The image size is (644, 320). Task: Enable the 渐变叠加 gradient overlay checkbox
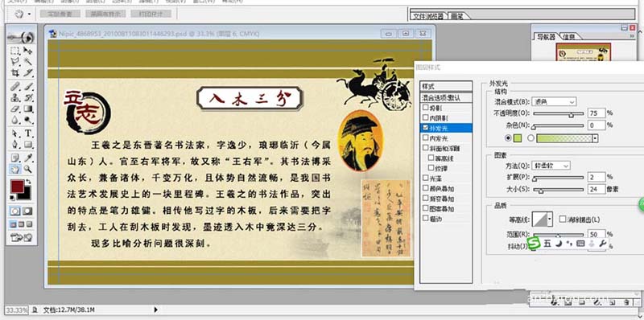point(426,199)
